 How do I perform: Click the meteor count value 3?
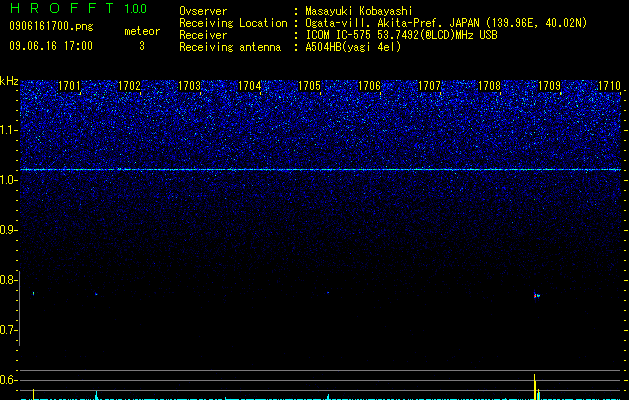pos(142,46)
